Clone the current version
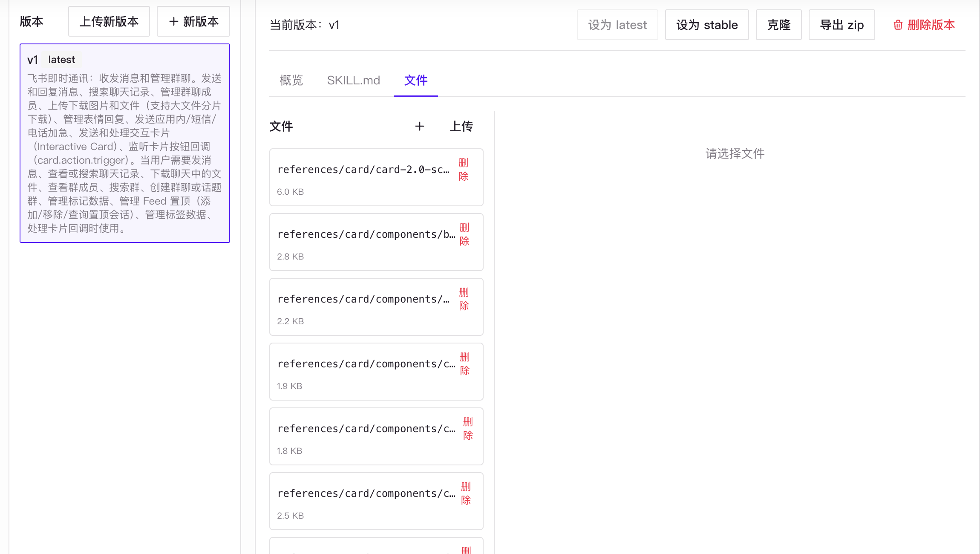 click(778, 25)
